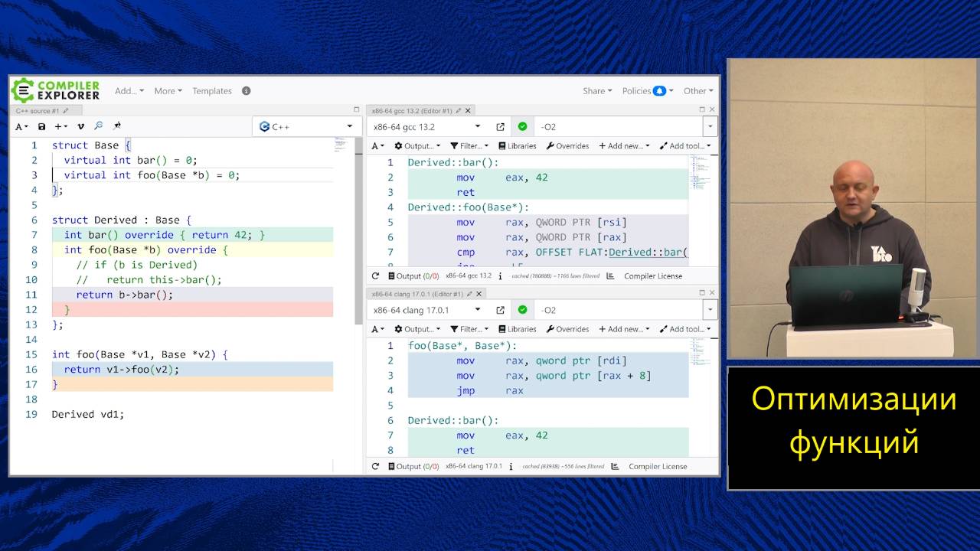Click the save icon in source editor toolbar
980x551 pixels.
[x=41, y=126]
